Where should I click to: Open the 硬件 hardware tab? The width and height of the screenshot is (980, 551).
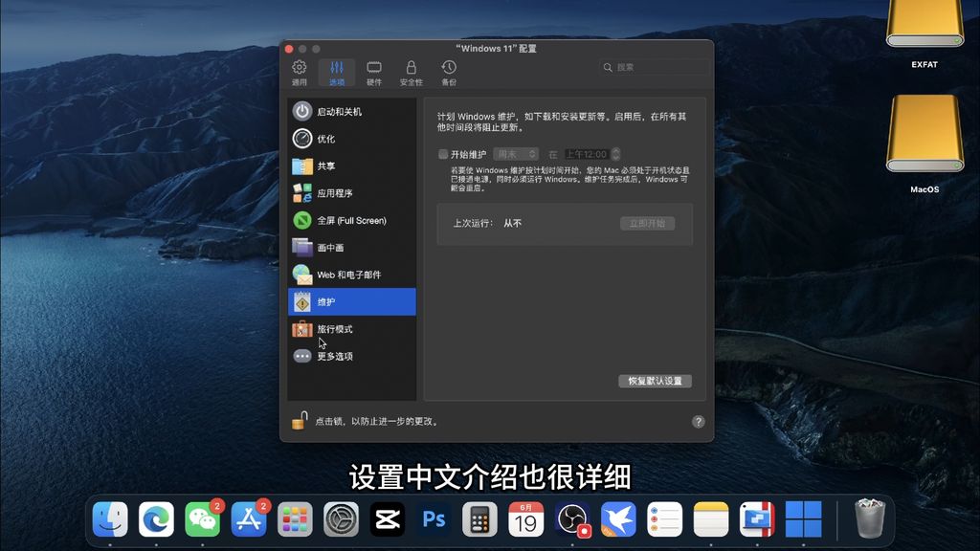[x=374, y=73]
